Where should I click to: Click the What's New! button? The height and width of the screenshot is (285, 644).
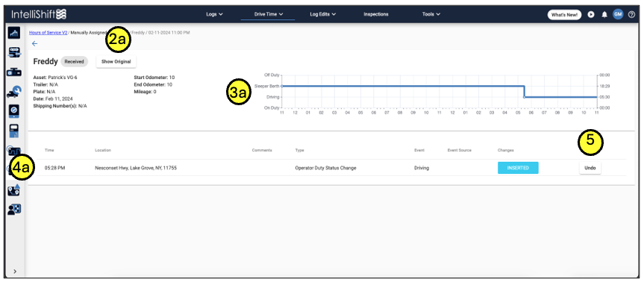[x=564, y=15]
